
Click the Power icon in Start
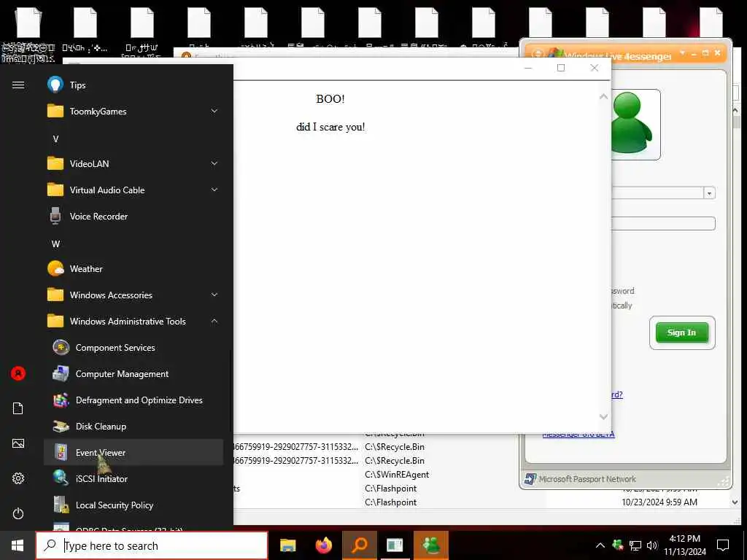pos(18,513)
